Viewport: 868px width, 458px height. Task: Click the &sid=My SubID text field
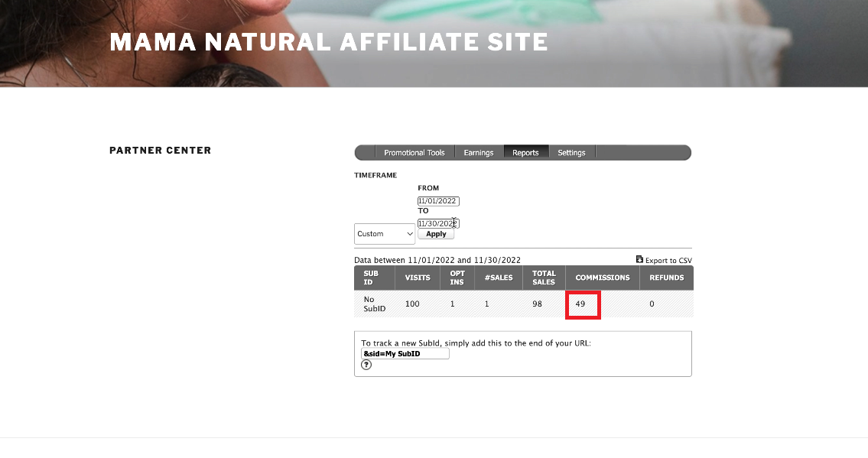coord(405,354)
